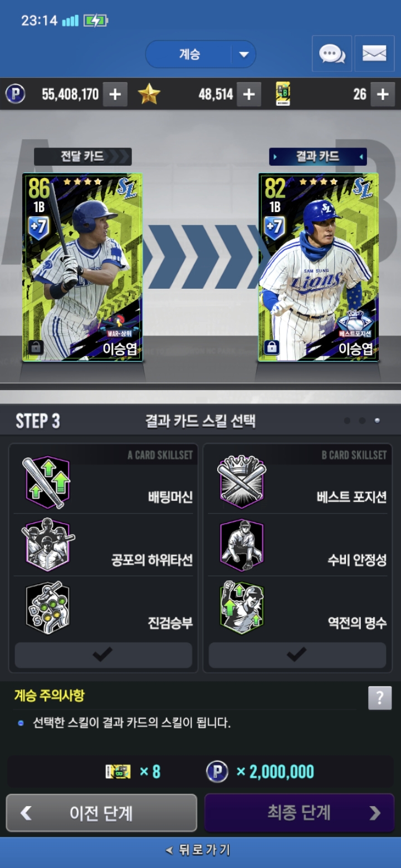Tap the 배팅머신 skill icon
Viewport: 401px width, 868px height.
47,482
